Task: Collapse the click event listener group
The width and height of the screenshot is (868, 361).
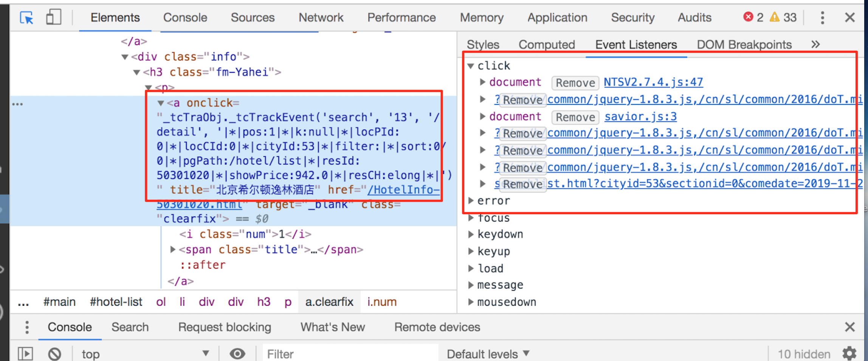Action: coord(471,65)
